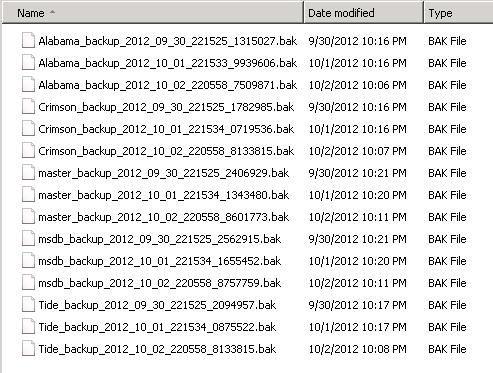Click the 10/2/2012 10:08 PM date entry
Screen dimensions: 493x373
(357, 349)
